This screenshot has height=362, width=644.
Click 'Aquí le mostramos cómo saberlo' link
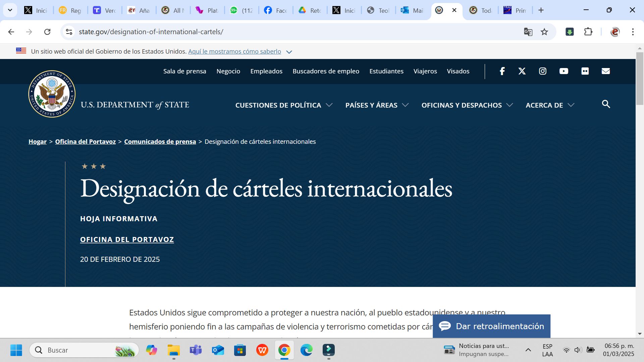[x=234, y=51]
